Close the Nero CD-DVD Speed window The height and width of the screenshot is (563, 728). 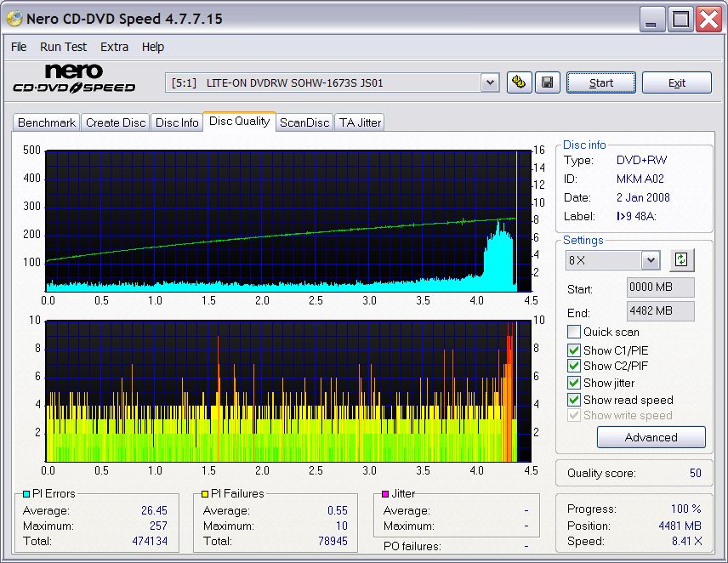[x=709, y=20]
